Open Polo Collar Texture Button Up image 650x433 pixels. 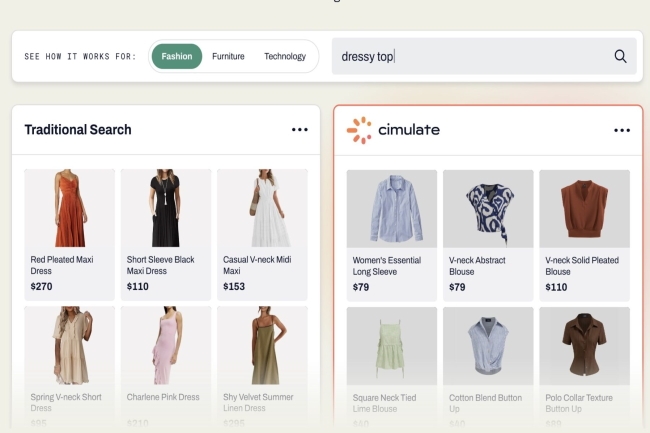[x=584, y=346]
